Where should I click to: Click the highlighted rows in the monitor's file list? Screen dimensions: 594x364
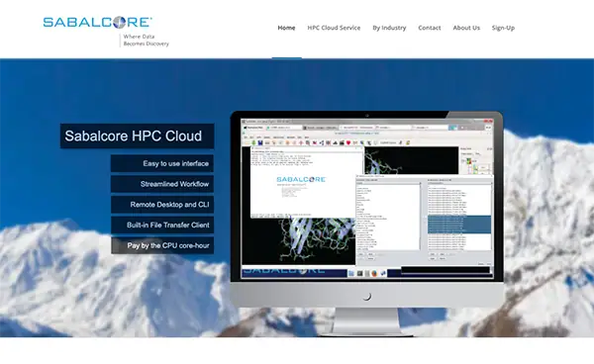pos(459,225)
